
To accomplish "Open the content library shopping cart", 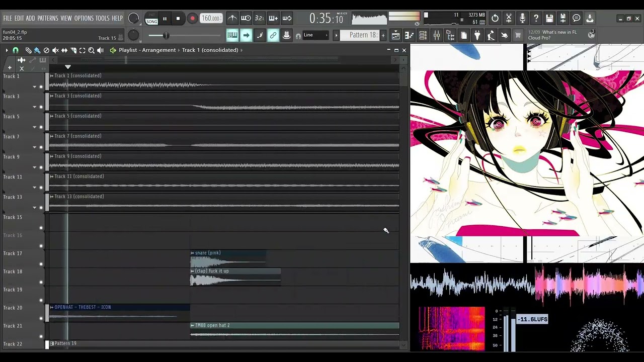I will pos(518,35).
